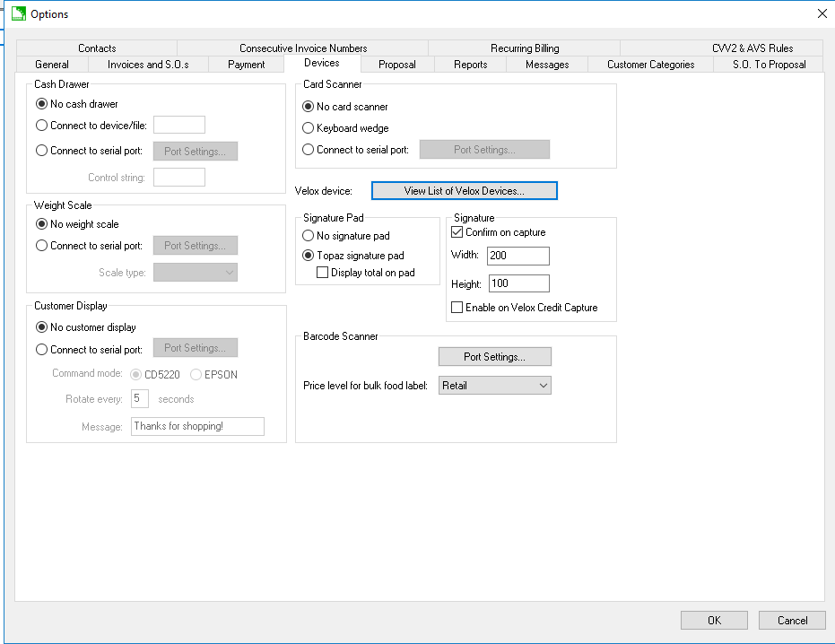Open the Invoices and S.O.s tab
The image size is (835, 644).
coord(148,65)
